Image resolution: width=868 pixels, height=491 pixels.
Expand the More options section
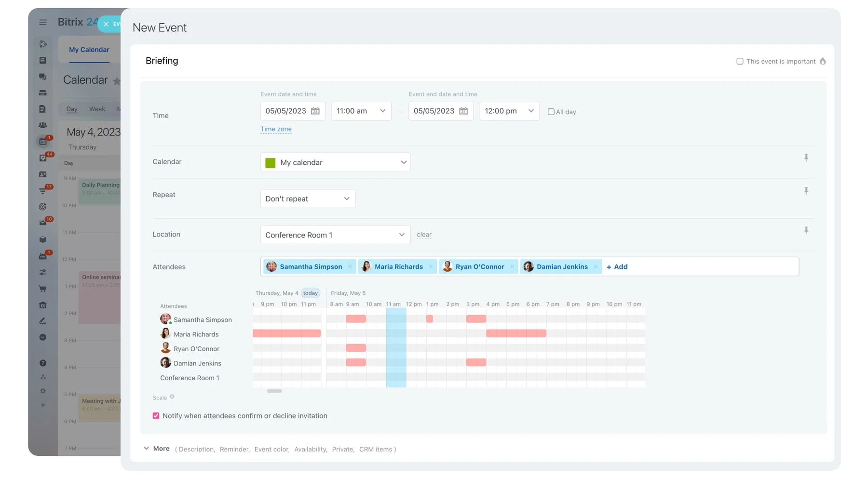pos(156,449)
